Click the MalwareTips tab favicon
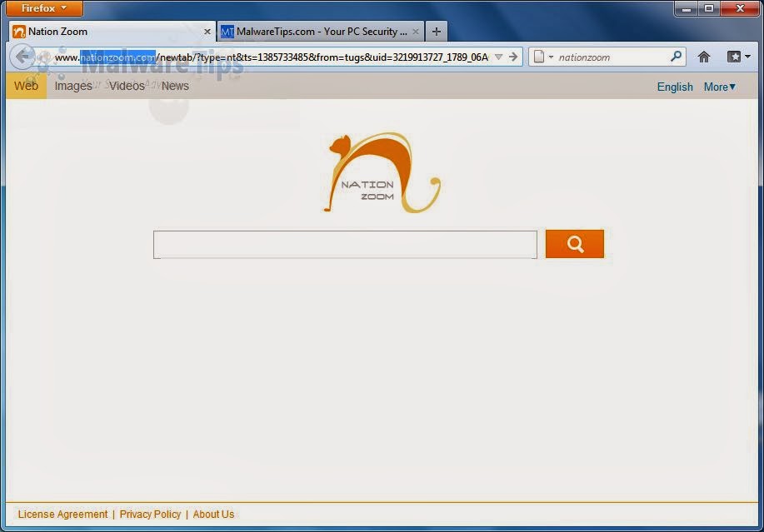This screenshot has height=532, width=764. click(x=227, y=32)
